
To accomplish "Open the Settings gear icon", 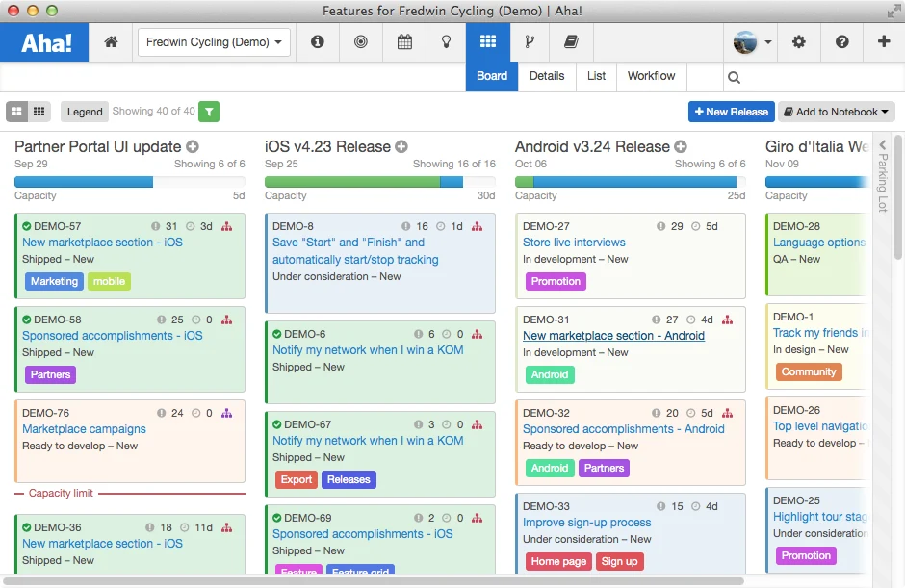I will [799, 41].
